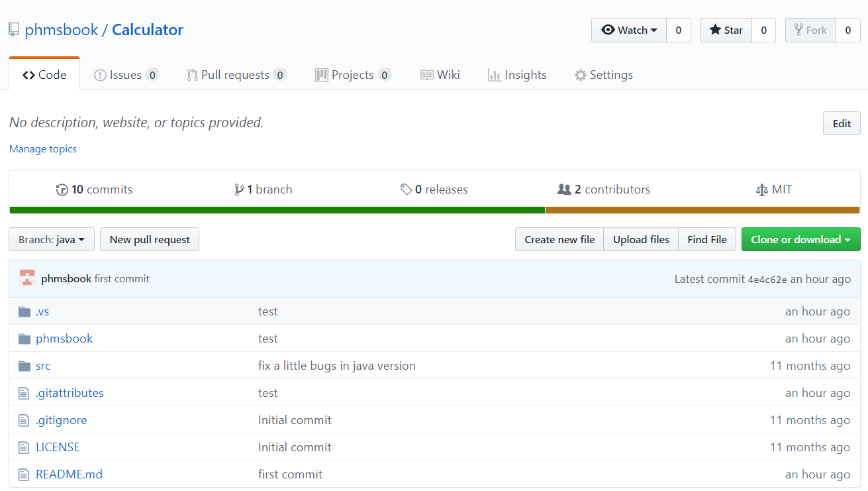Screen dimensions: 868x491
Task: Open the LICENSE file
Action: point(58,447)
